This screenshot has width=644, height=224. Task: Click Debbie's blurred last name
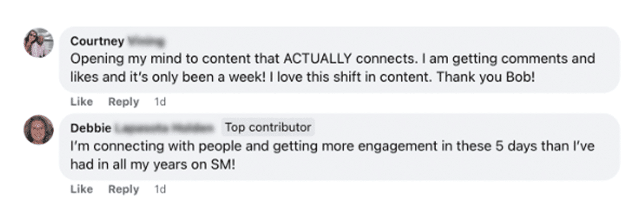tap(164, 128)
